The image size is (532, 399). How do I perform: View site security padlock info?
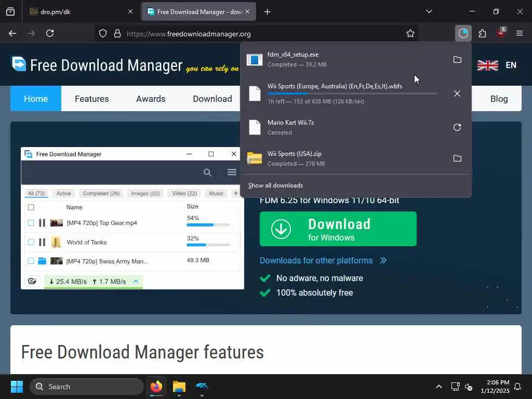[117, 34]
